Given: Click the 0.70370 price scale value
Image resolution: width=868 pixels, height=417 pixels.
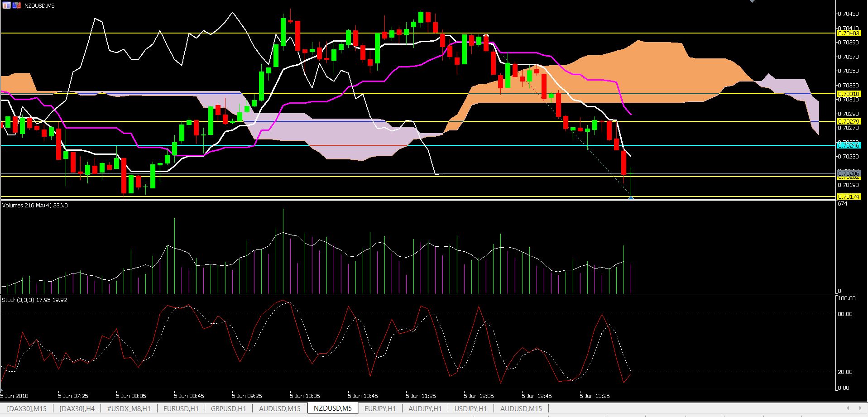Looking at the screenshot, I should (x=848, y=57).
